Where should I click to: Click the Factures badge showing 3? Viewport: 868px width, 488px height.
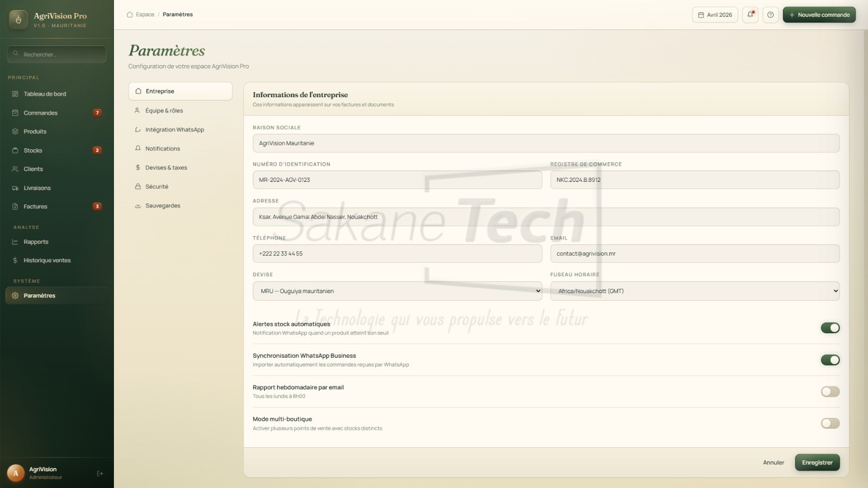click(97, 206)
